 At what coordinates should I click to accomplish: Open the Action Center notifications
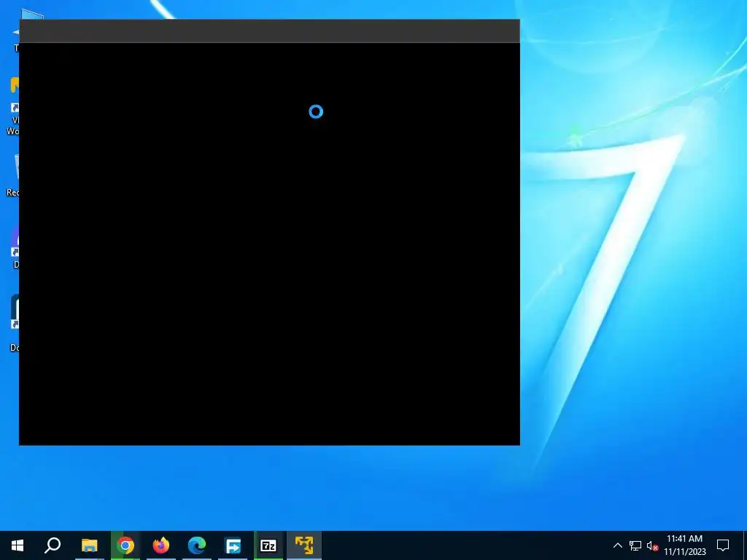coord(723,545)
